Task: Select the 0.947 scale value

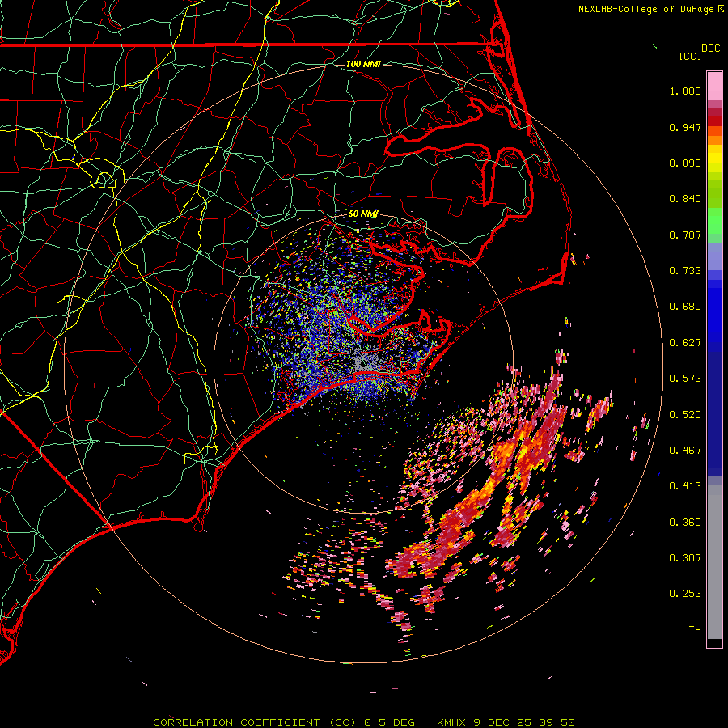Action: [685, 127]
